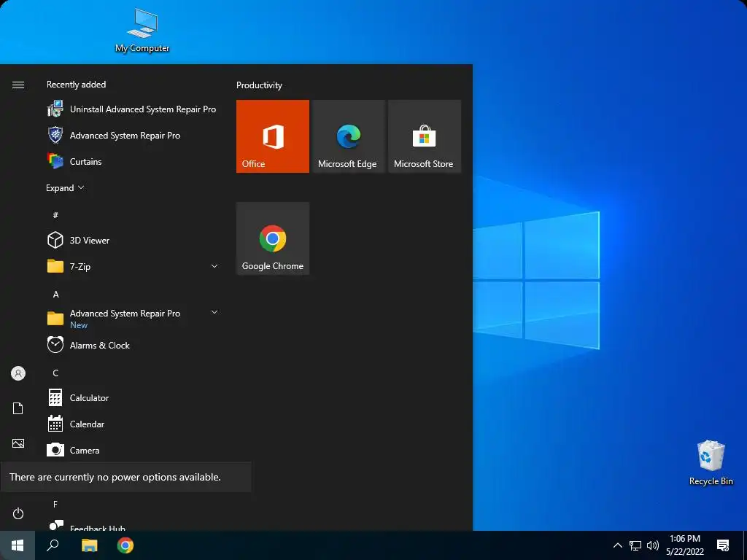Launch the Curtains app
The height and width of the screenshot is (560, 747).
click(132, 161)
